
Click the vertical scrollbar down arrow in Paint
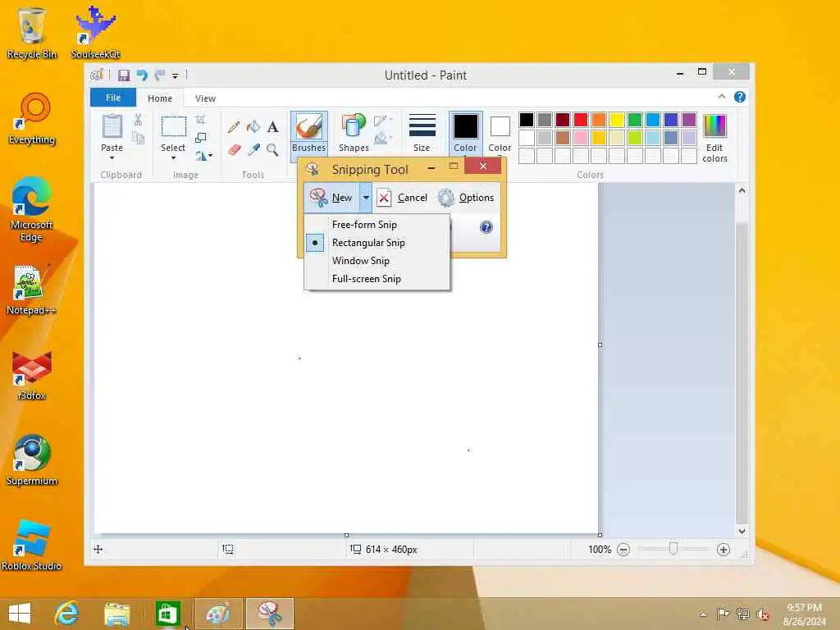tap(742, 531)
